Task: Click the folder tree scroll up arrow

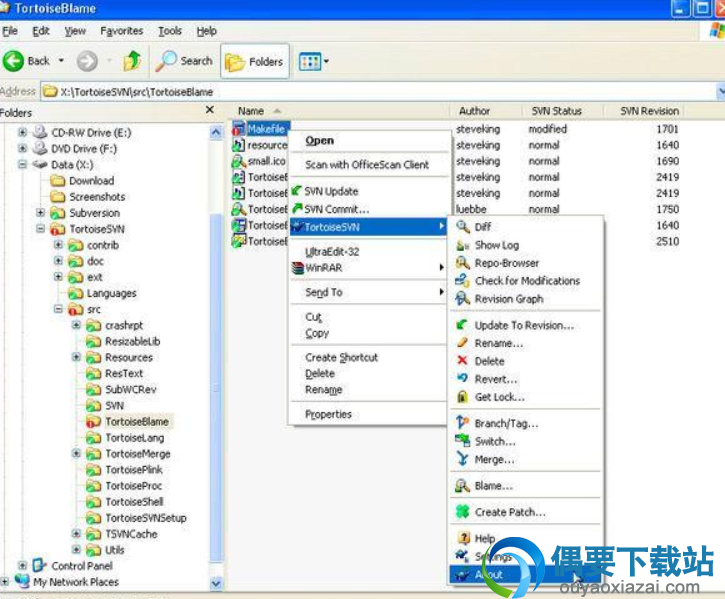Action: pos(216,133)
